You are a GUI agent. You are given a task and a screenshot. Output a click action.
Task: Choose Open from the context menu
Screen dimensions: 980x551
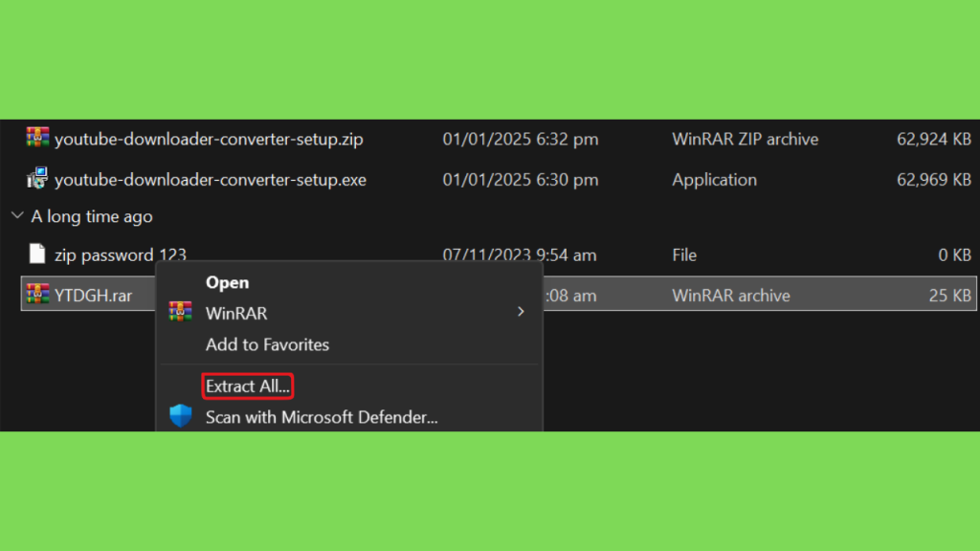point(227,282)
